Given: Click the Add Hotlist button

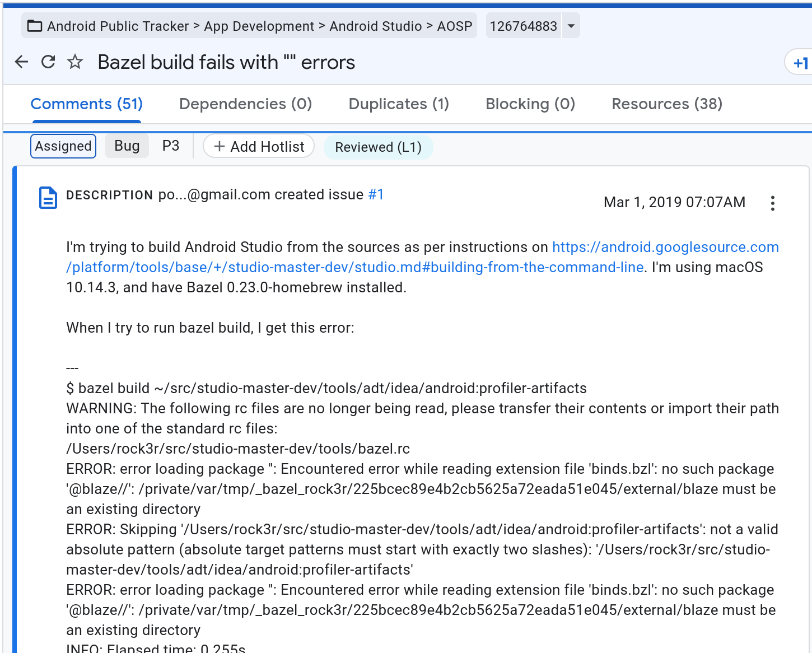Looking at the screenshot, I should click(259, 146).
